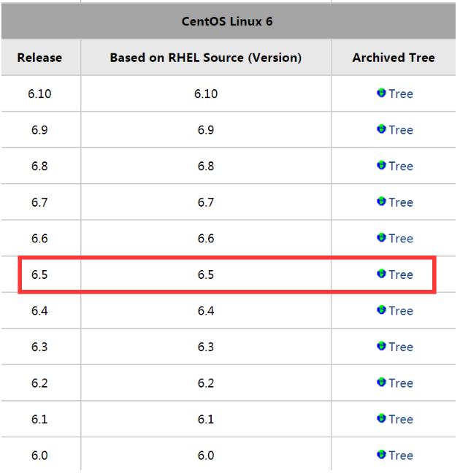Click the globe icon in the 6.9 row
Image resolution: width=460 pixels, height=476 pixels.
point(381,129)
